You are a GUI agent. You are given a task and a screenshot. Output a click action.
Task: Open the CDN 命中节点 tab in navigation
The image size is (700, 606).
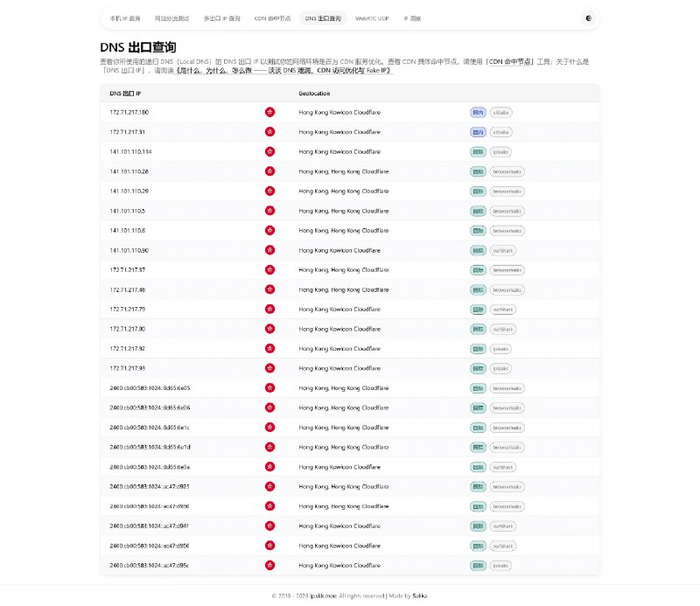click(272, 18)
